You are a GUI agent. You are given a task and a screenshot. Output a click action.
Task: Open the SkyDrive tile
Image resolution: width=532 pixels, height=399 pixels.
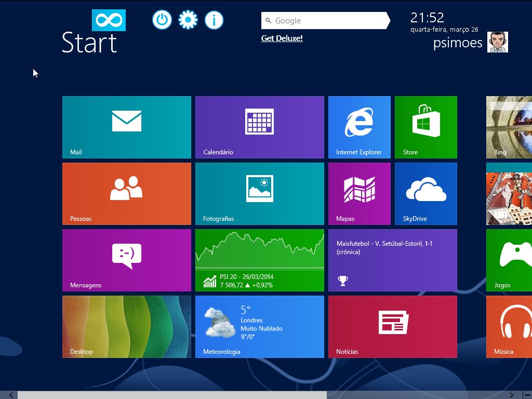[x=426, y=194]
